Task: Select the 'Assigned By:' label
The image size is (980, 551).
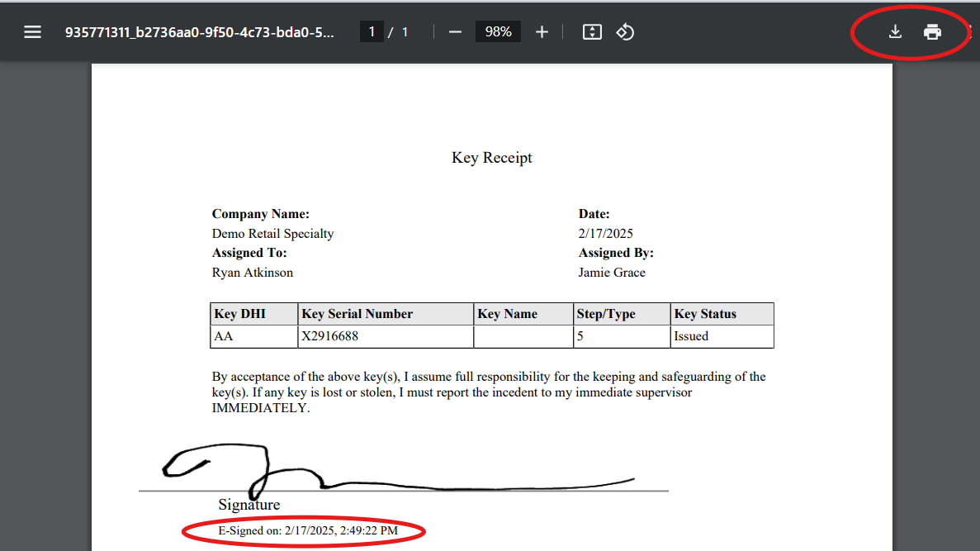Action: 616,253
